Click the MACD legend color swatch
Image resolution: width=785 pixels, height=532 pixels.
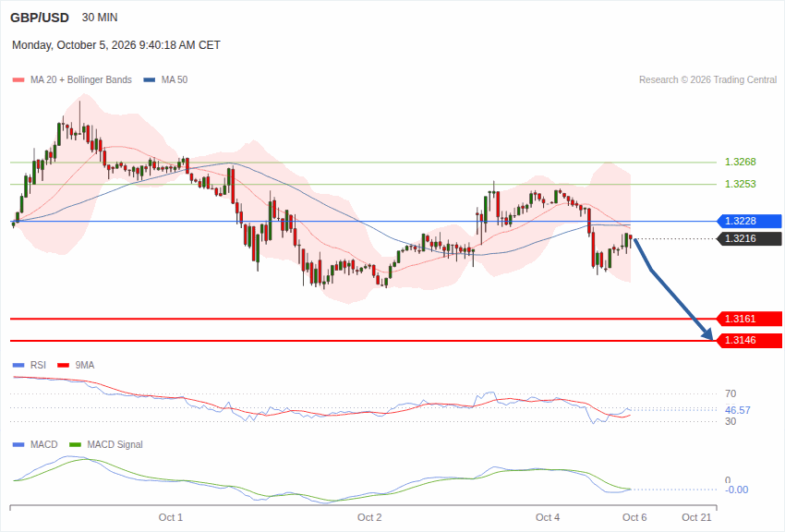18,445
